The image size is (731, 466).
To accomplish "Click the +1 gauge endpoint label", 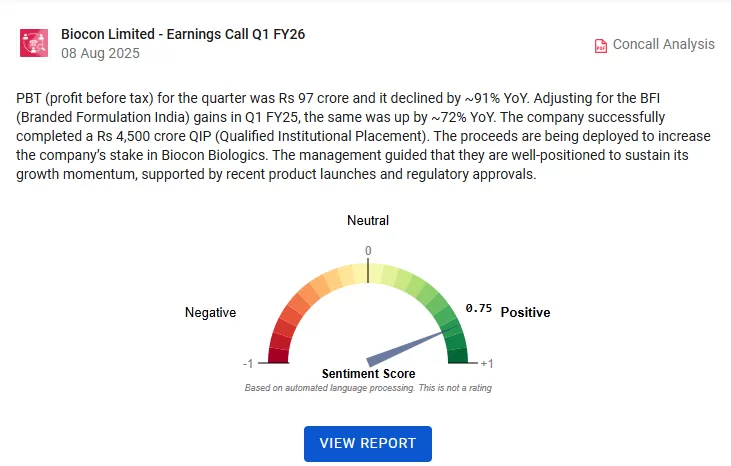I will [x=486, y=363].
